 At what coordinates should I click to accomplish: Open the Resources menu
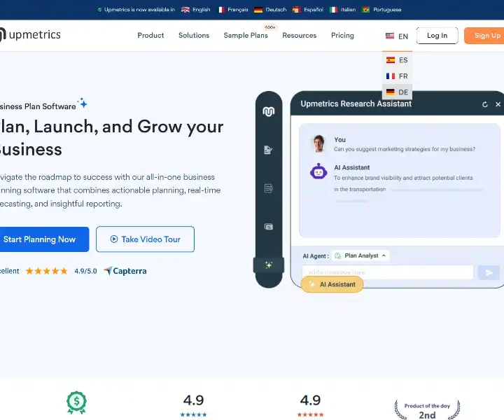(300, 35)
